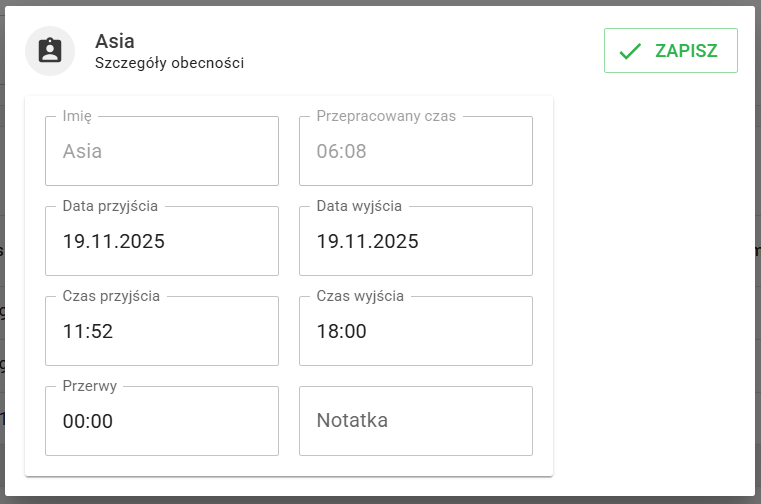Image resolution: width=761 pixels, height=504 pixels.
Task: Click the Data wyjścia field label
Action: pyautogui.click(x=359, y=206)
